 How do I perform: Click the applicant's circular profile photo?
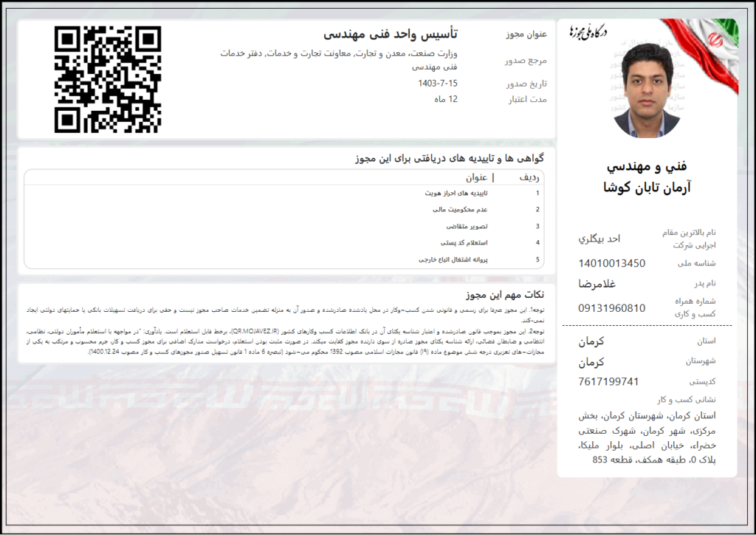tap(647, 91)
